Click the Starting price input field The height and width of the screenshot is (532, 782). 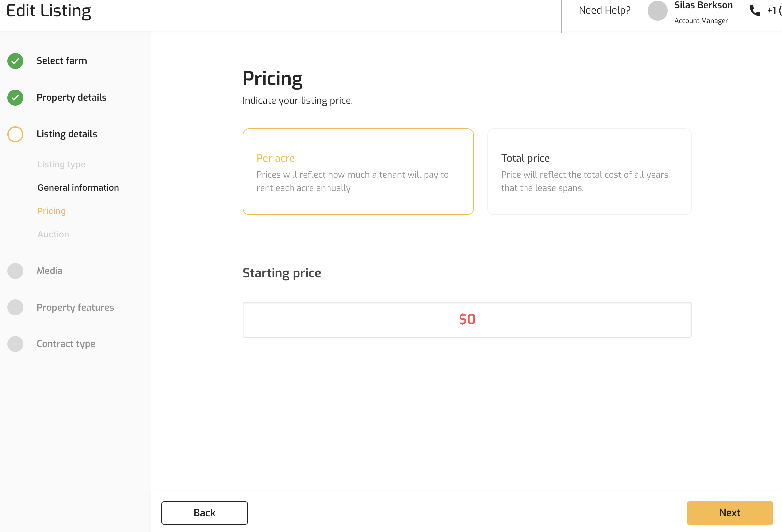[467, 320]
